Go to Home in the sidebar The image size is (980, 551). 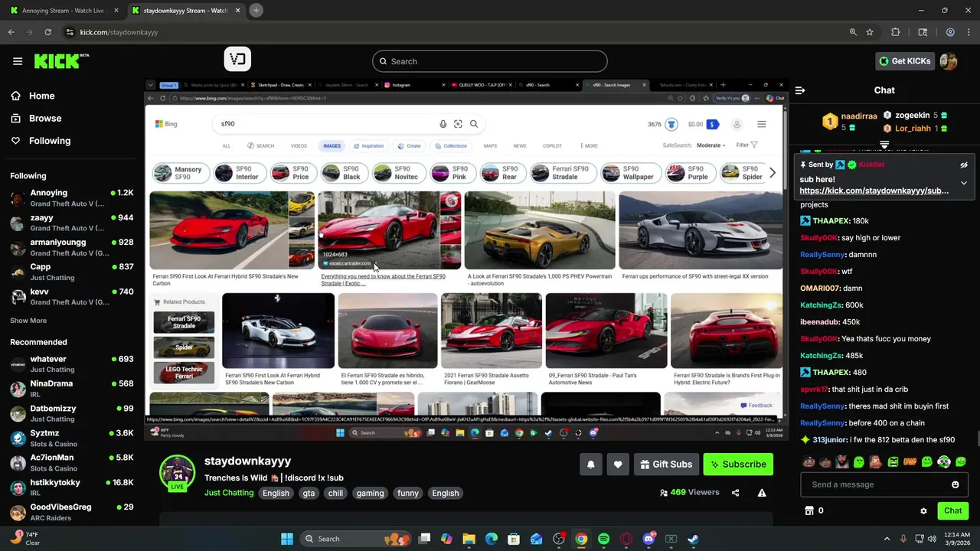(x=32, y=96)
